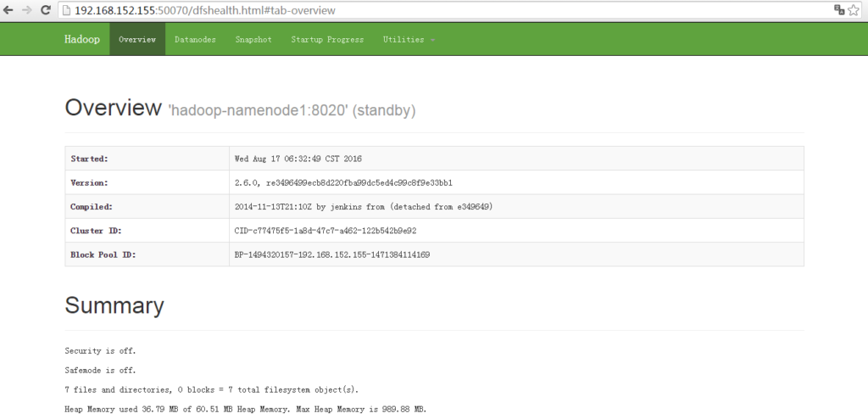Expand the Utilities dropdown menu
This screenshot has width=868, height=419.
(409, 39)
